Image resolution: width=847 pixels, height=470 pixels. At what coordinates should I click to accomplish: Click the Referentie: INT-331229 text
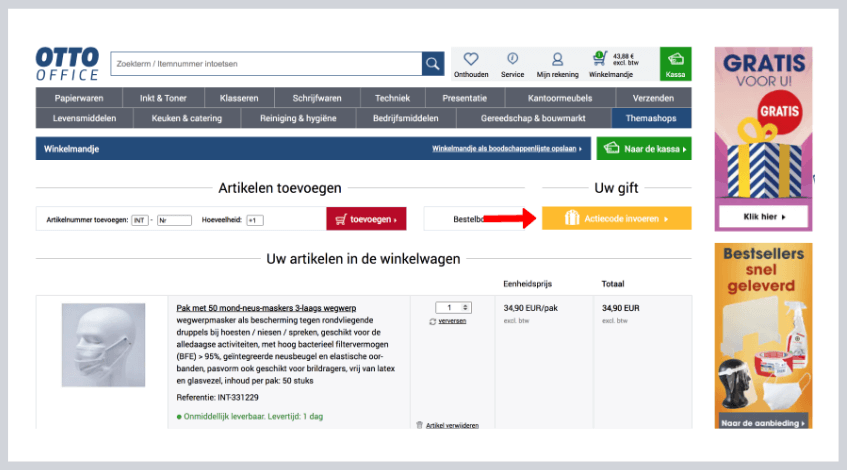217,398
